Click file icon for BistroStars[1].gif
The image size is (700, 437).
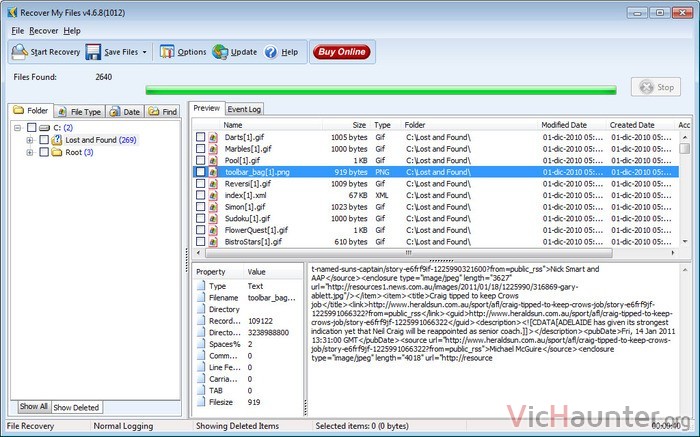pyautogui.click(x=213, y=241)
